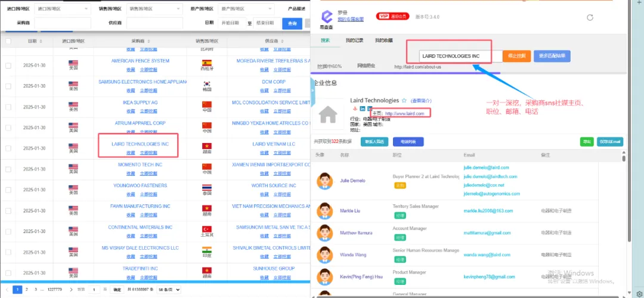Switch to the 我的记录 tab

click(354, 40)
